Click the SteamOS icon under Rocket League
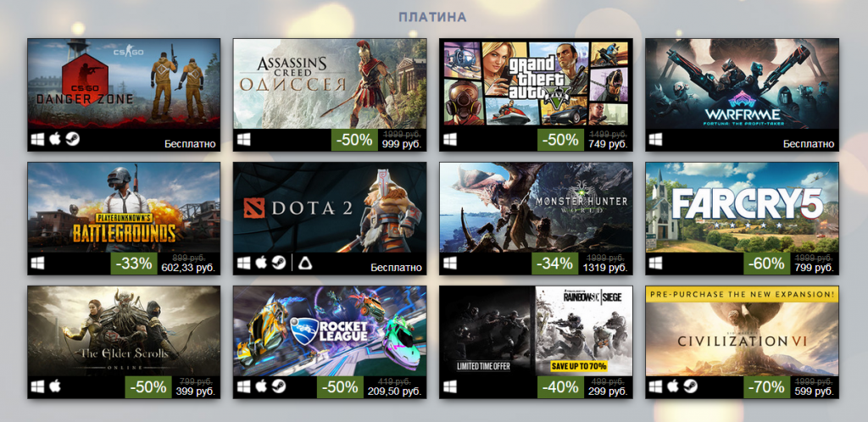 [279, 386]
